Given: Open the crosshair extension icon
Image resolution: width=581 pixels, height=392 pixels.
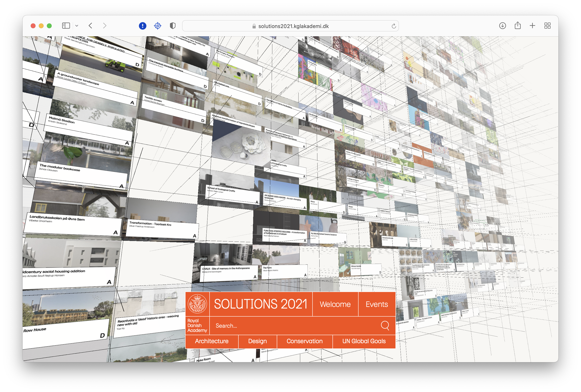Looking at the screenshot, I should 157,26.
